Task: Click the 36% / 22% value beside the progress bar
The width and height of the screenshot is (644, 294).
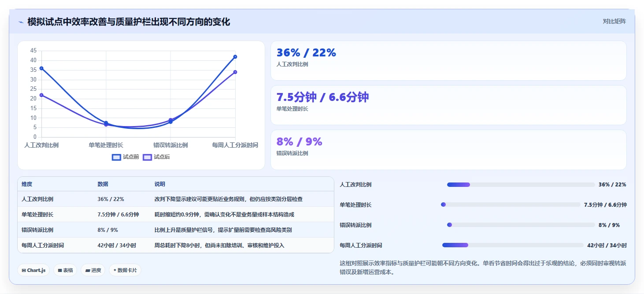Action: pyautogui.click(x=612, y=185)
